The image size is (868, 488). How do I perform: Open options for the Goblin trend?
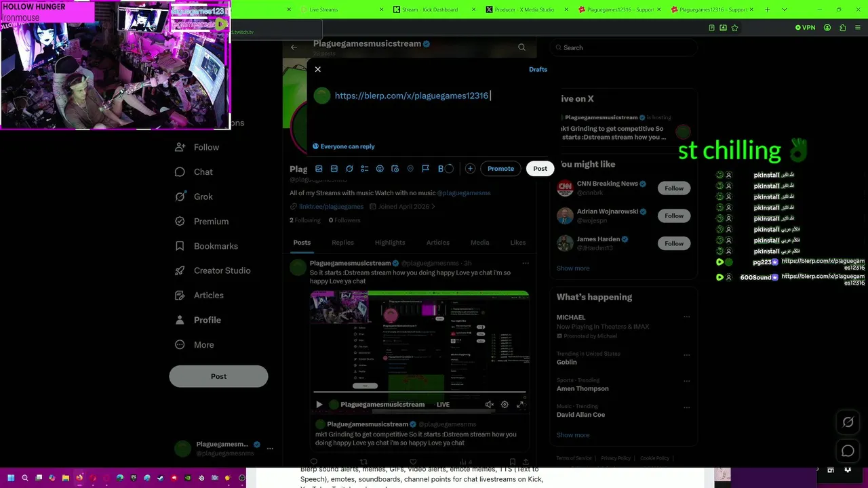(686, 354)
